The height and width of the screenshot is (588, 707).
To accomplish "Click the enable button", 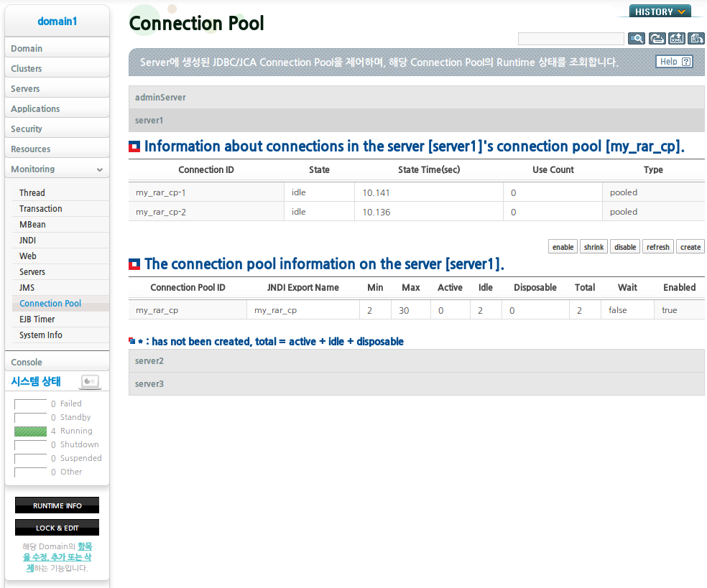I will (x=563, y=247).
